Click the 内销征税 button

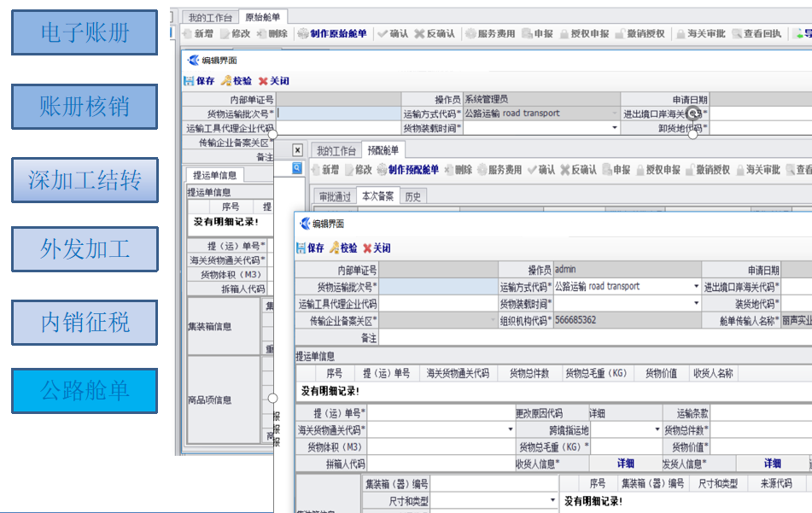click(x=85, y=323)
